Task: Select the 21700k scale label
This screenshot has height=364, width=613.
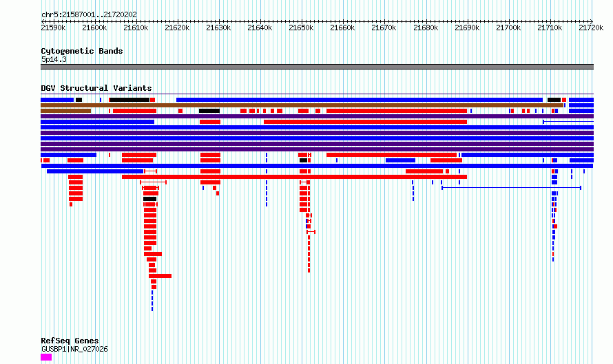Action: click(x=508, y=28)
